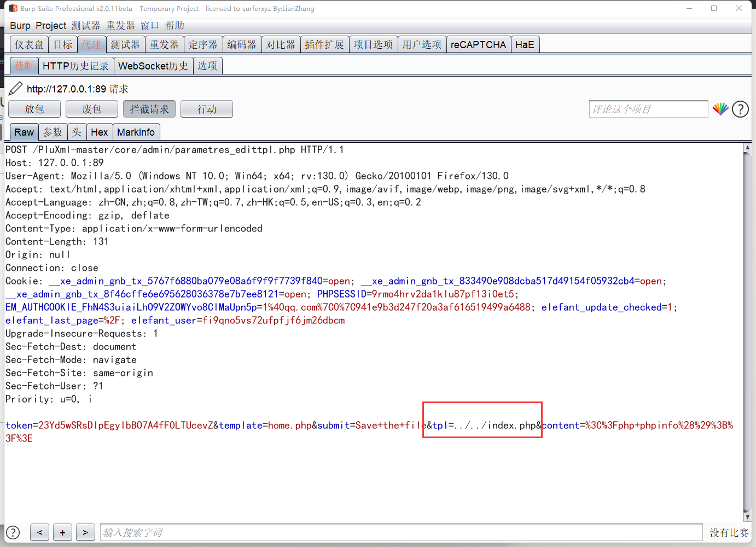This screenshot has height=547, width=756.
Task: Switch to the Hex view tab
Action: coord(99,132)
